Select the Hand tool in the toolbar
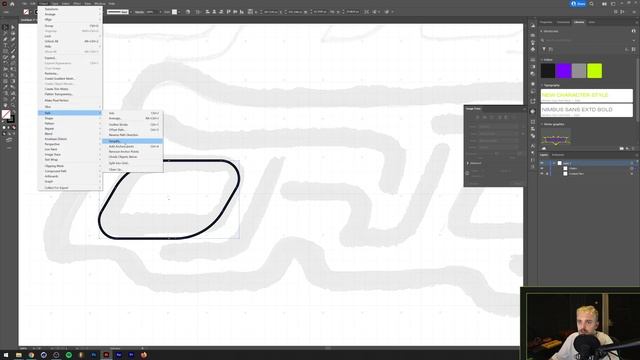 pyautogui.click(x=5, y=105)
